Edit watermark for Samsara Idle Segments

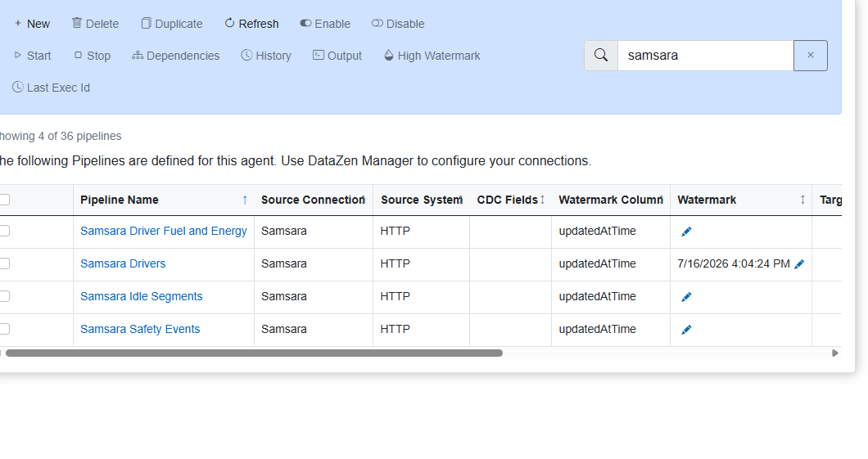click(686, 297)
